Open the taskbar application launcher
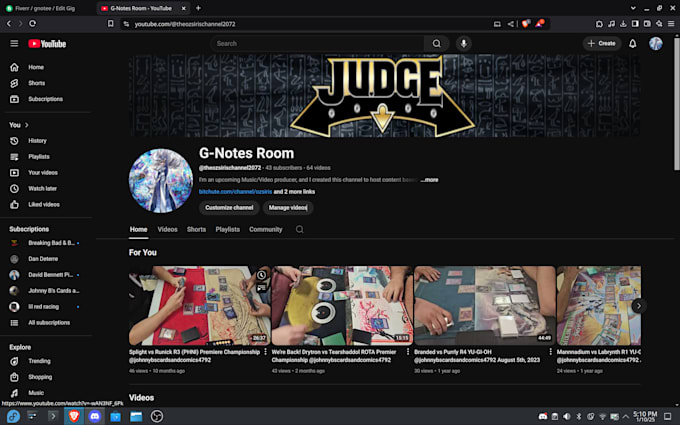This screenshot has width=680, height=425. click(x=13, y=416)
